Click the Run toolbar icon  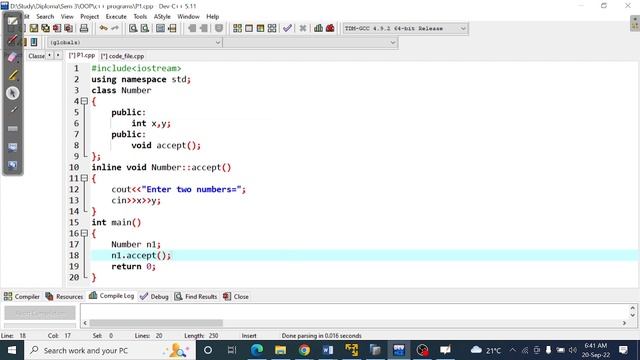point(249,28)
